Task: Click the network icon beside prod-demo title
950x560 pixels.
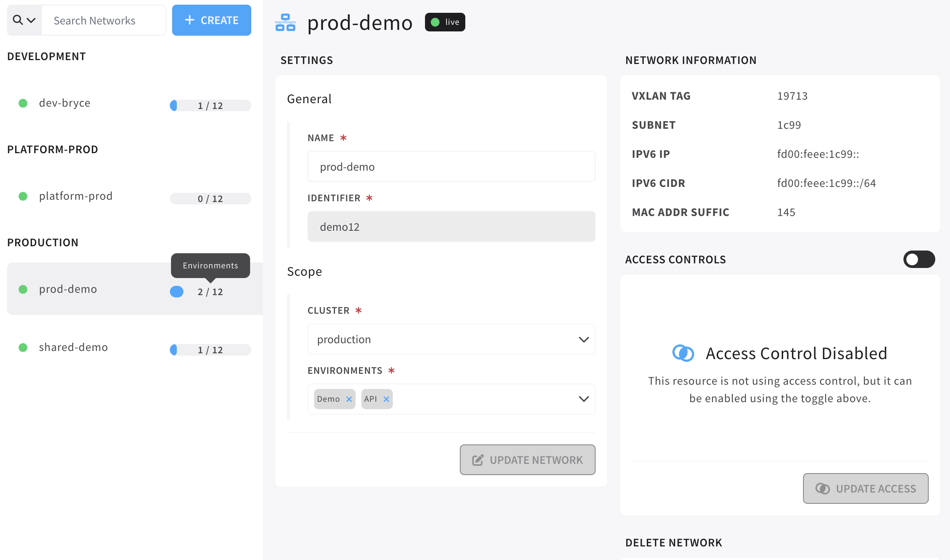Action: (285, 22)
